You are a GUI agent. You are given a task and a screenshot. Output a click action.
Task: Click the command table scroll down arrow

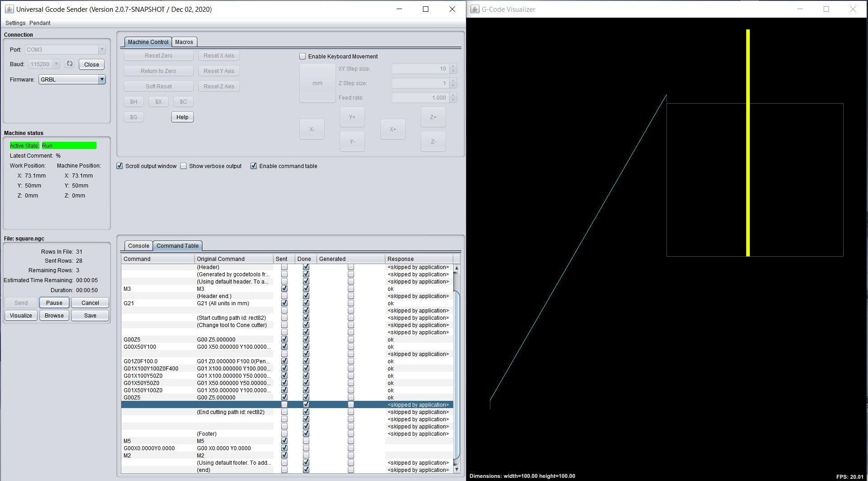pyautogui.click(x=456, y=470)
